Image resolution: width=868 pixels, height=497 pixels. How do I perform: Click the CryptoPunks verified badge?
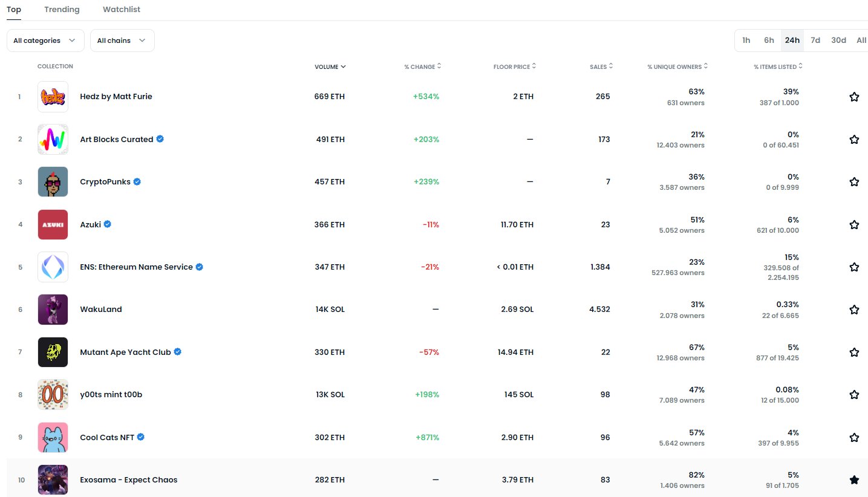[x=137, y=181]
